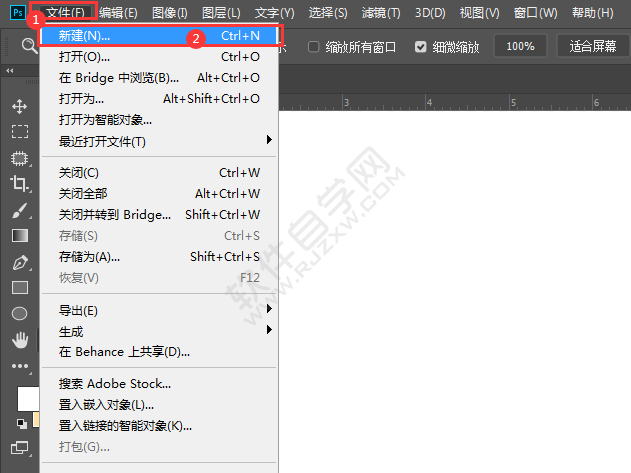Choose 打开(O)... menu entry
The height and width of the screenshot is (473, 631).
click(159, 57)
